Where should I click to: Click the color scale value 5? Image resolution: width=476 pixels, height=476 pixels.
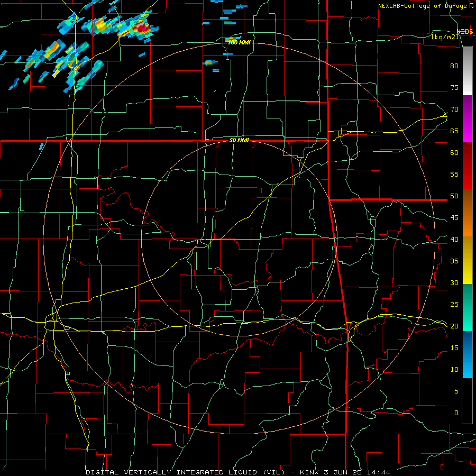[456, 391]
